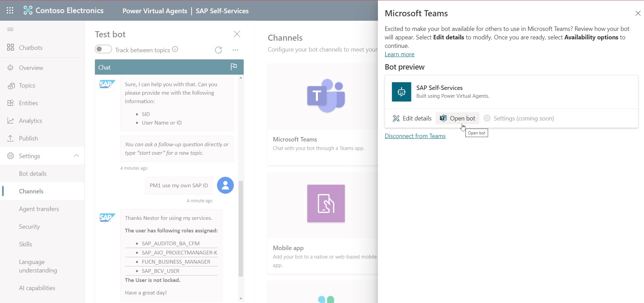The height and width of the screenshot is (303, 644).
Task: Close the Microsoft Teams panel
Action: point(638,13)
